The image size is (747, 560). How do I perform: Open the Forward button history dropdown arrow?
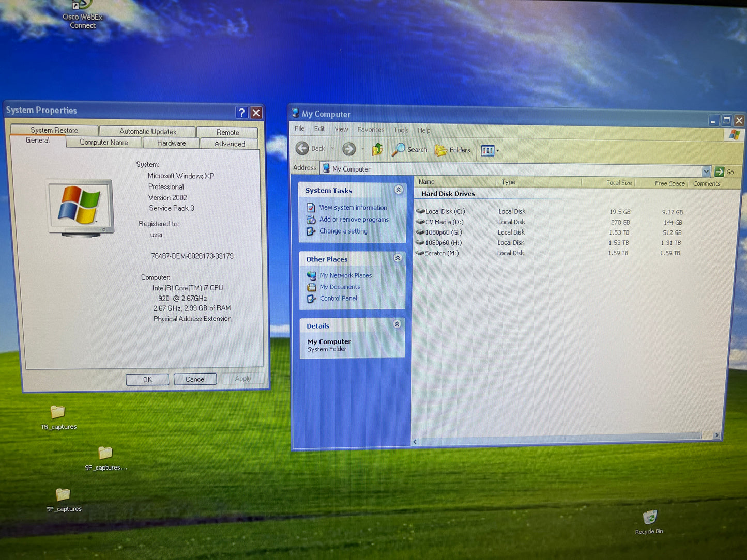[x=362, y=149]
